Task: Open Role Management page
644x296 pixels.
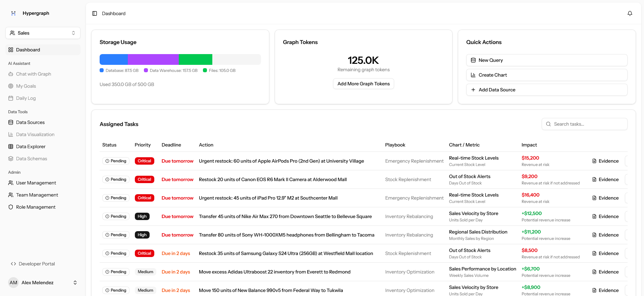Action: pos(36,207)
